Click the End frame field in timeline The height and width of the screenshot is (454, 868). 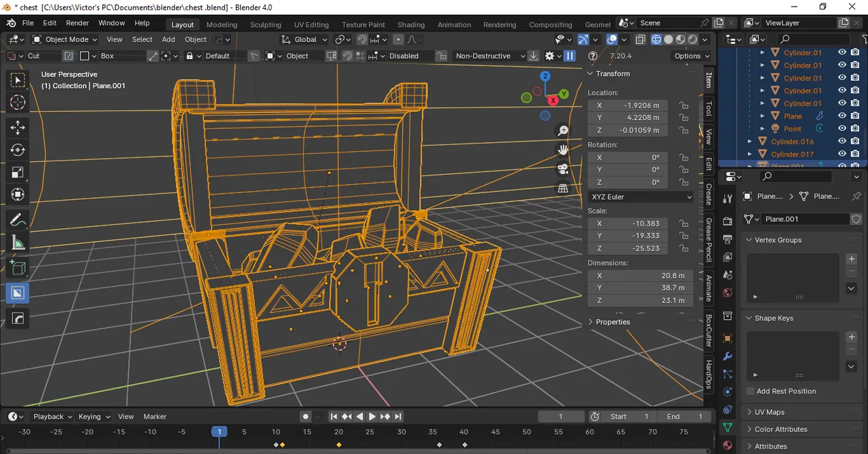(686, 417)
